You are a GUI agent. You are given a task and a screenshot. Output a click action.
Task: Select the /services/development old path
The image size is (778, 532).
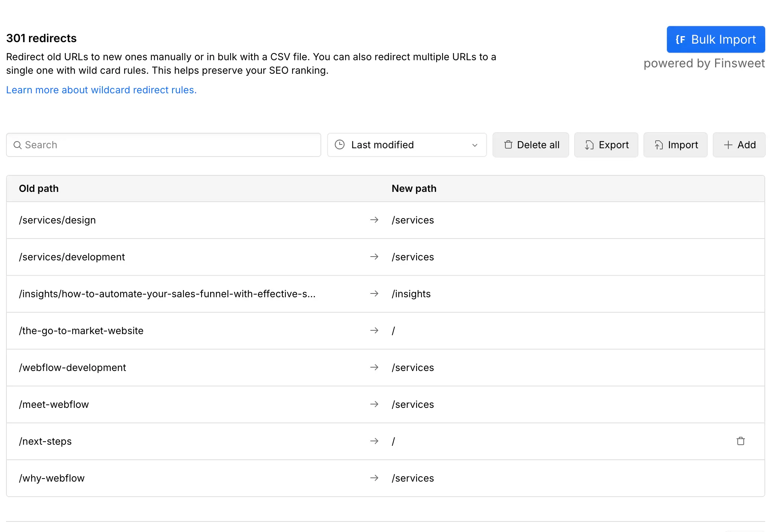[72, 257]
